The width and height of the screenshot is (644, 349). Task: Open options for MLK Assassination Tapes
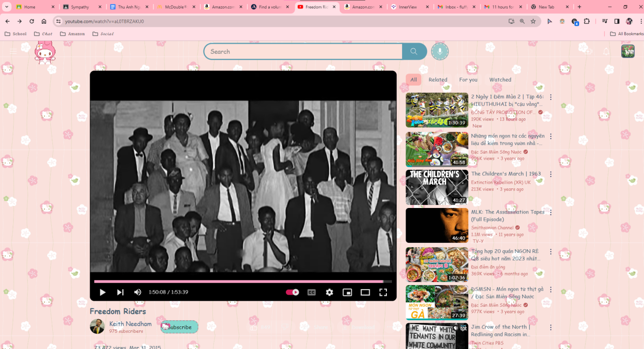point(550,213)
